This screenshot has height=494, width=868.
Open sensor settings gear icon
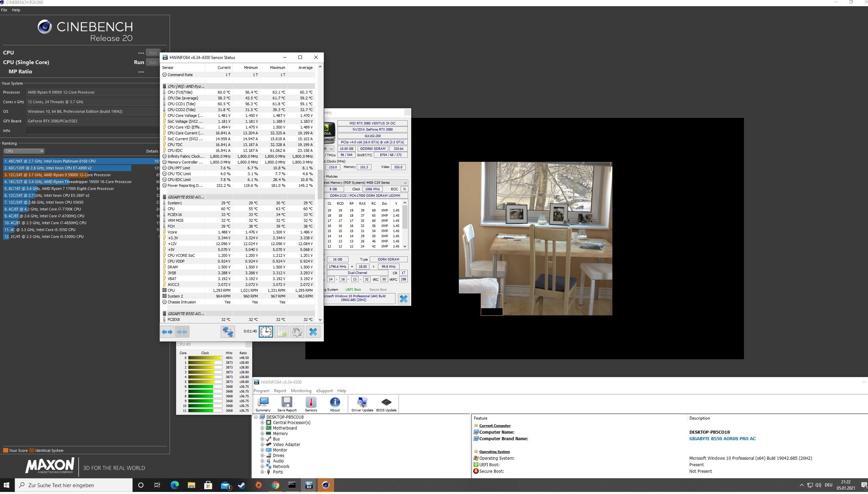click(297, 332)
